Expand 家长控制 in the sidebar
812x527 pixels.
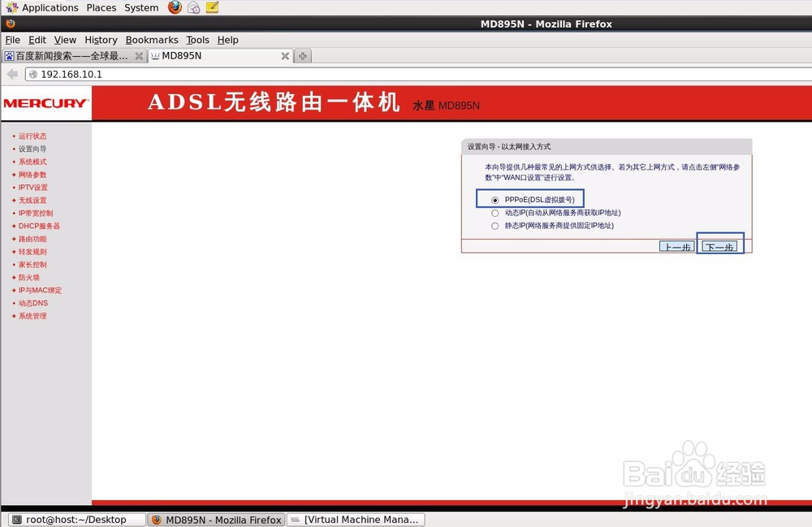point(32,265)
